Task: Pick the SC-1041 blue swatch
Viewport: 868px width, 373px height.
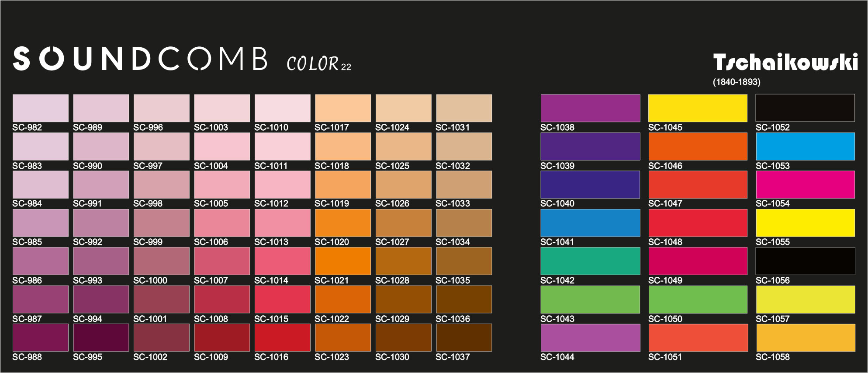Action: 591,223
